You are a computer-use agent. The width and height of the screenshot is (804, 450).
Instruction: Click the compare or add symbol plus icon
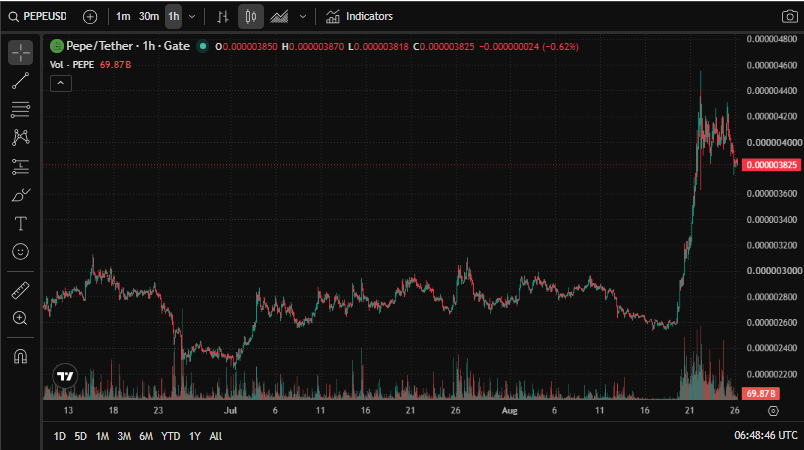pos(90,16)
